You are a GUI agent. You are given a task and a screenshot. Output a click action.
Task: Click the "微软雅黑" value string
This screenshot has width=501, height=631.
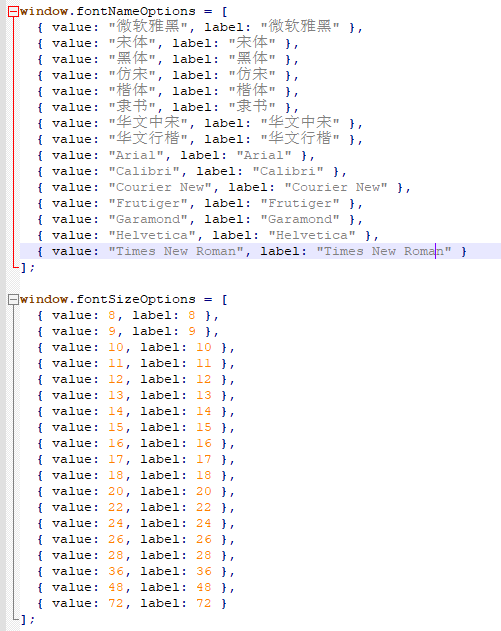point(148,27)
